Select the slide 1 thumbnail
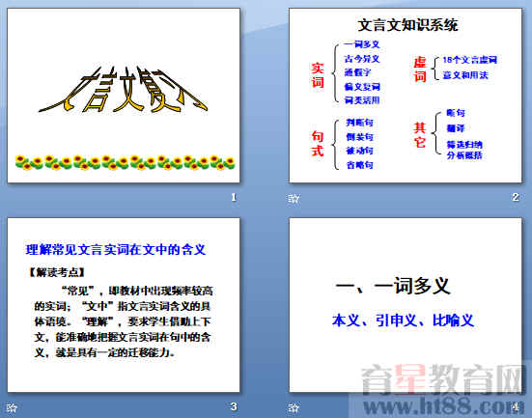This screenshot has height=418, width=532. click(124, 96)
